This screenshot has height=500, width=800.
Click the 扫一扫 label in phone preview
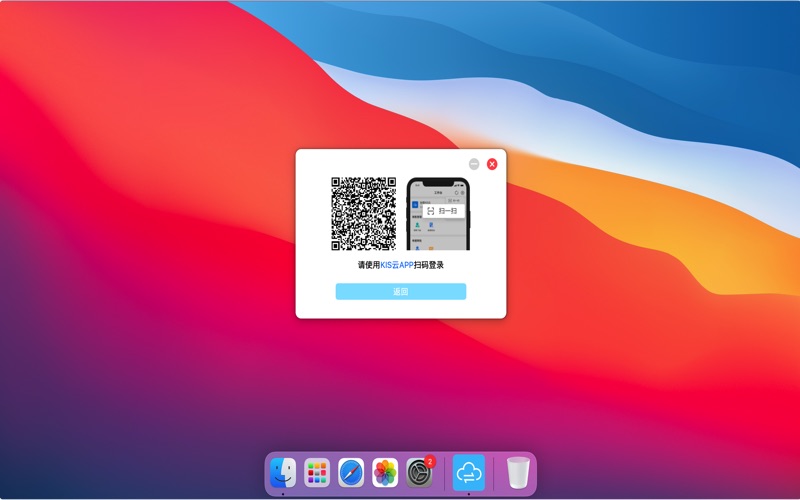tap(447, 211)
